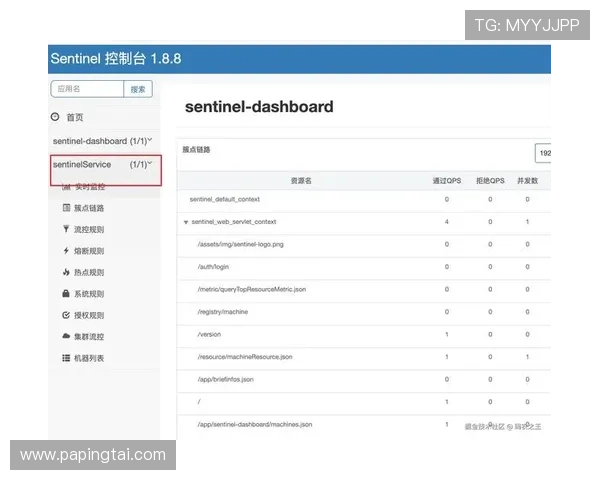Open 热点规则 flame icon

click(x=66, y=272)
